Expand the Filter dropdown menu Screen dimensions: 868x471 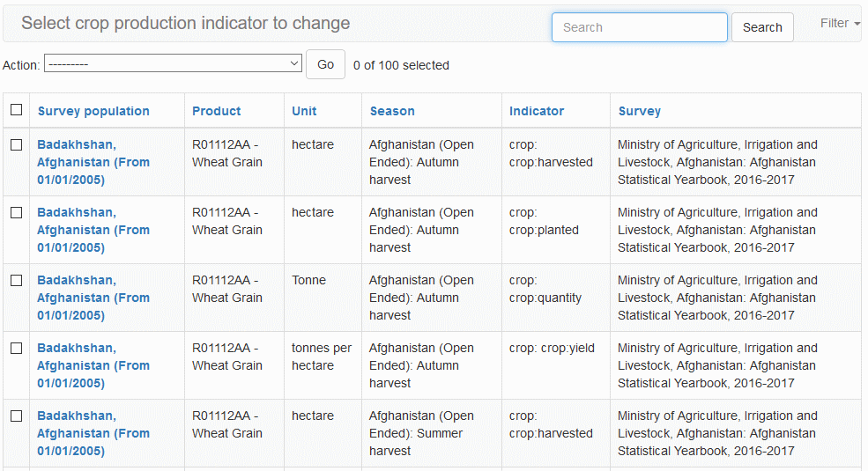[840, 24]
